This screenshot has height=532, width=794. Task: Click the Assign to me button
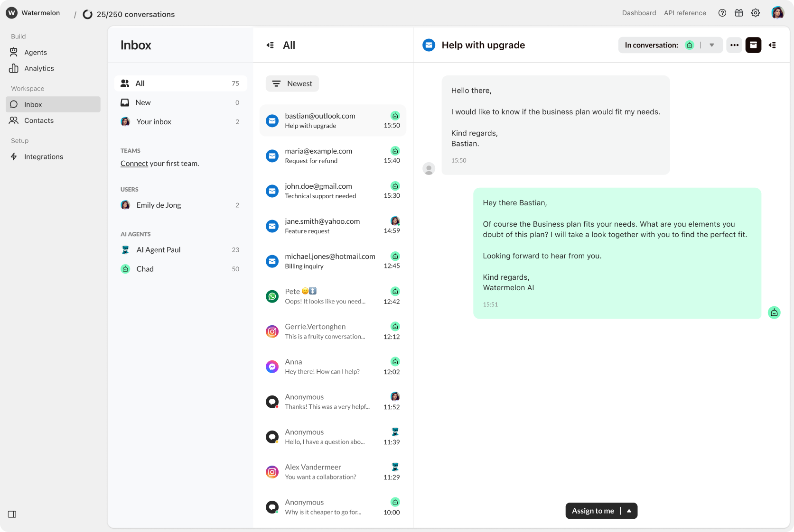click(x=593, y=511)
